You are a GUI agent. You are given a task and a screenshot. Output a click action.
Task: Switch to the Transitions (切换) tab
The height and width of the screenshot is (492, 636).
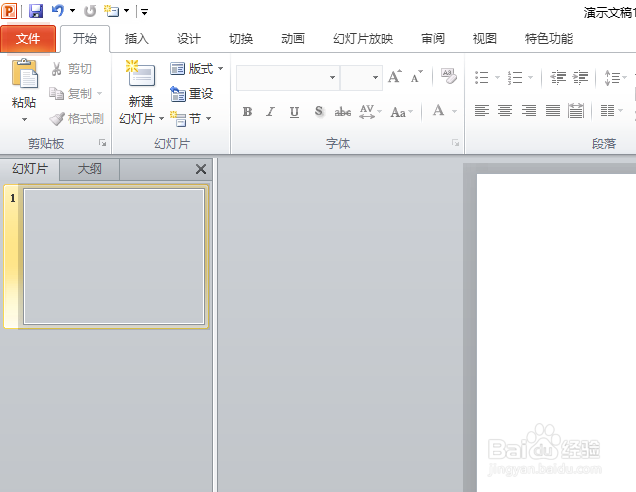point(241,39)
